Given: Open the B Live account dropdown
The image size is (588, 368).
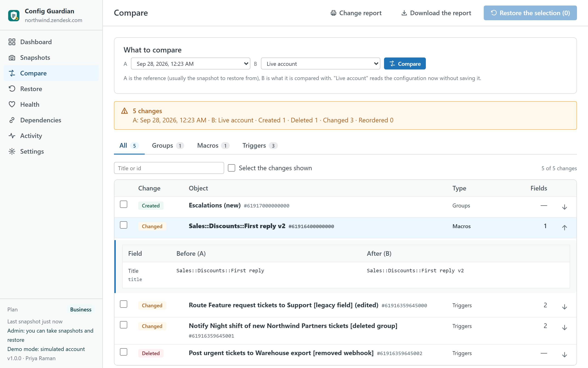Looking at the screenshot, I should (x=320, y=64).
